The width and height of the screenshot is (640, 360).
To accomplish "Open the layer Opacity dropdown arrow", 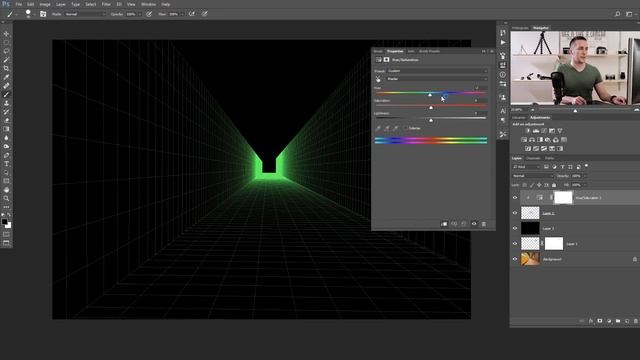I will point(585,176).
